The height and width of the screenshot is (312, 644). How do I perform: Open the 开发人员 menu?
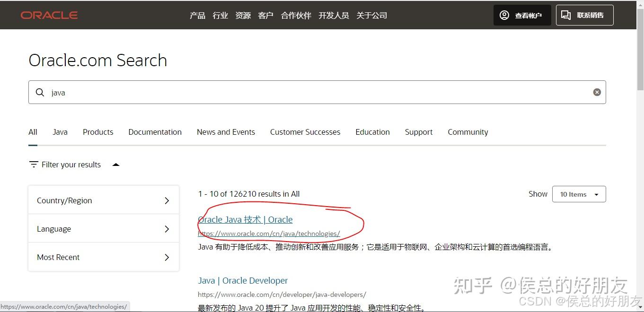coord(334,15)
